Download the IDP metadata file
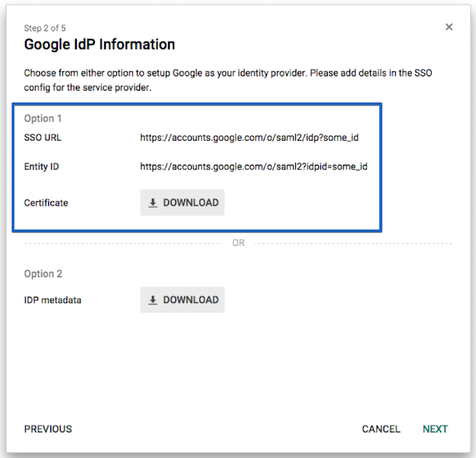This screenshot has height=458, width=476. click(x=182, y=299)
